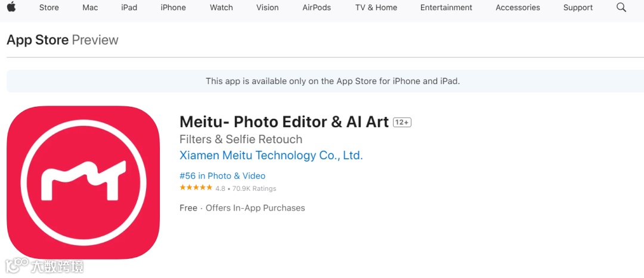Click the #56 in Photo & Video link
The width and height of the screenshot is (644, 278).
[222, 176]
